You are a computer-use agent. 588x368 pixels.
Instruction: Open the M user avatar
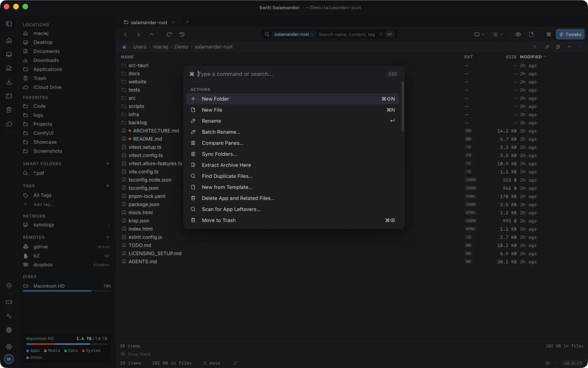(9, 359)
